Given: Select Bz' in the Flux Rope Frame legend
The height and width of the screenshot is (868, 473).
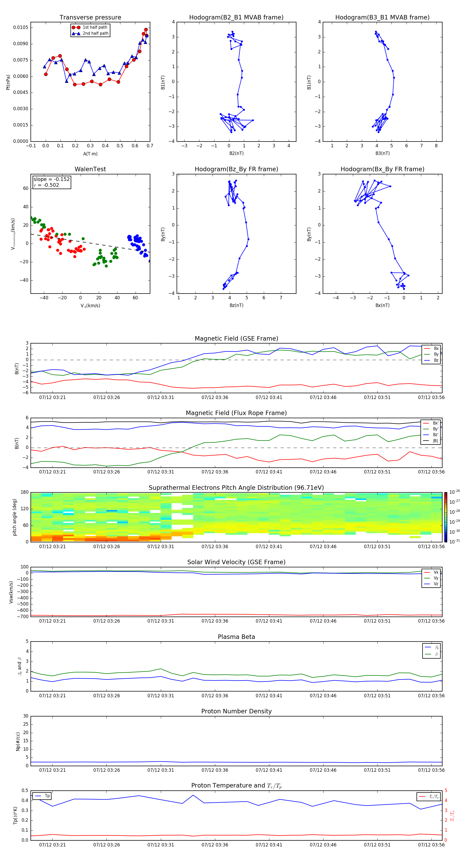Looking at the screenshot, I should click(431, 435).
